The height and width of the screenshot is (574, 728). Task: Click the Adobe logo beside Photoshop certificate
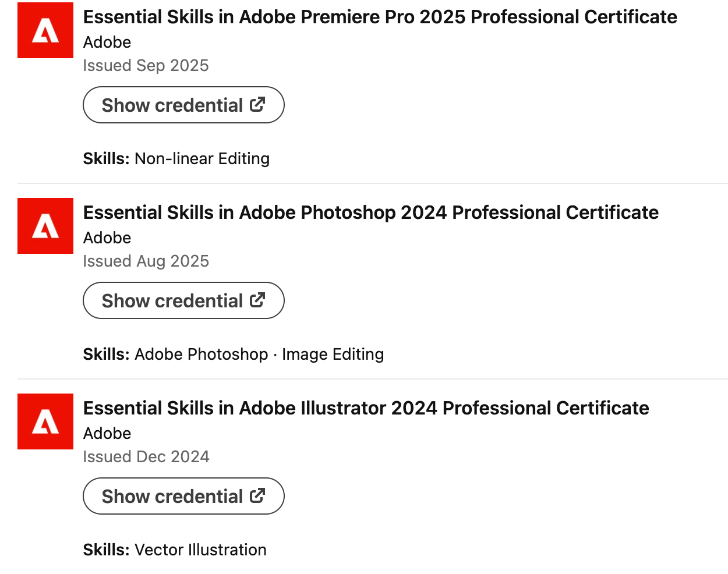tap(45, 226)
